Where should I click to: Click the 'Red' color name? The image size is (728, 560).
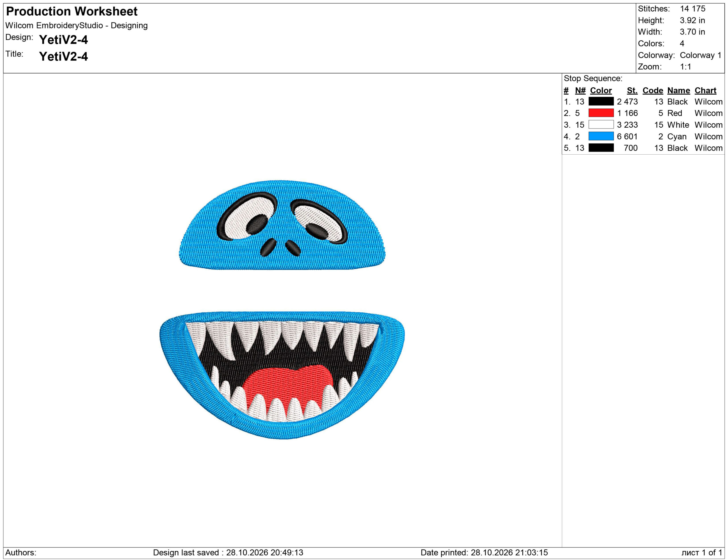point(675,113)
